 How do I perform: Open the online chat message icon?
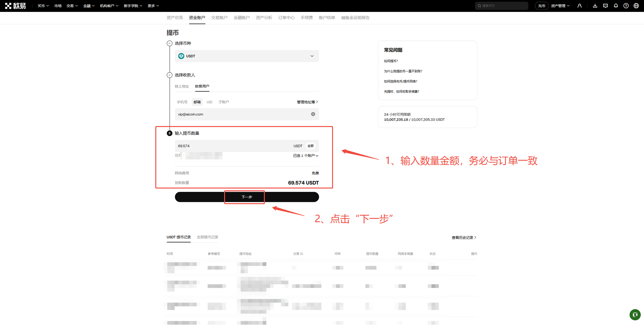tap(605, 6)
